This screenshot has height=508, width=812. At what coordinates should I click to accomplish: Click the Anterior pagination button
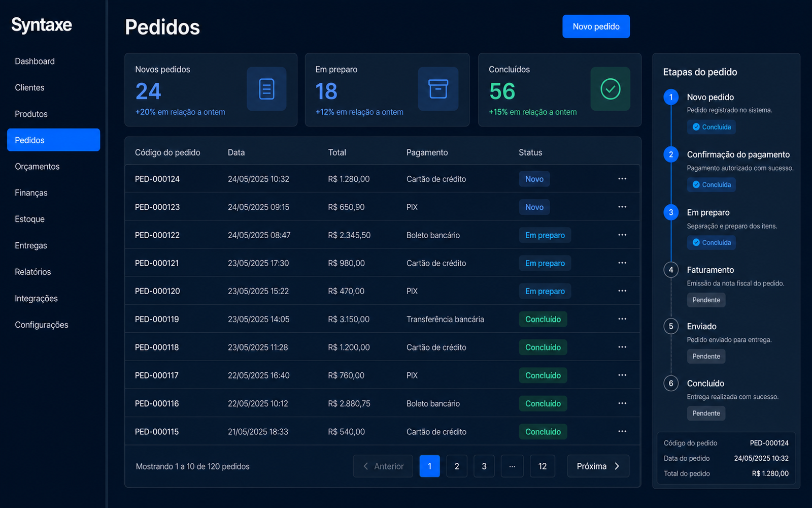click(383, 466)
